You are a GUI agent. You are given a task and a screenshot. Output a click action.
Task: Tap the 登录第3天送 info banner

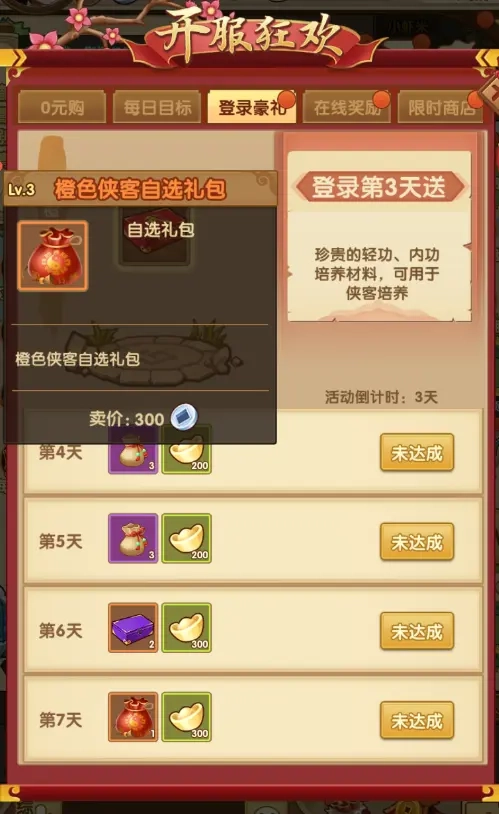(379, 187)
